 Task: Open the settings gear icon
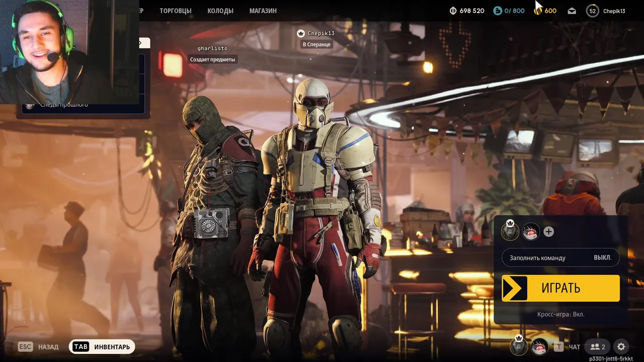tap(621, 346)
